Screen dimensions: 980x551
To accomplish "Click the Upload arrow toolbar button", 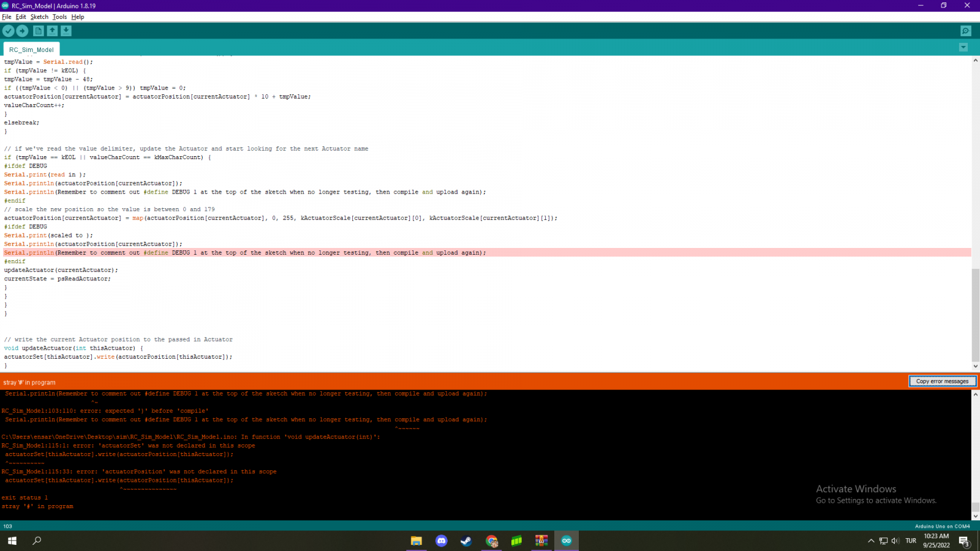I will pyautogui.click(x=23, y=31).
